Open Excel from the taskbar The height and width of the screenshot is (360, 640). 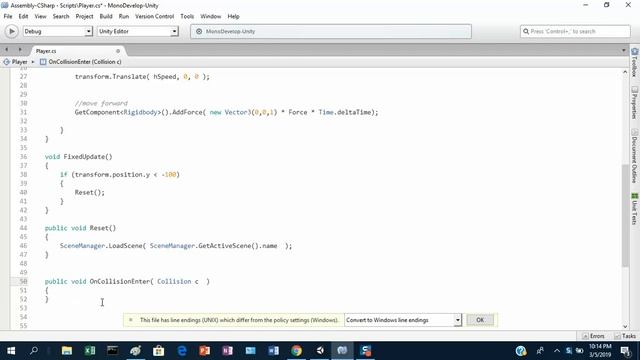pos(90,351)
